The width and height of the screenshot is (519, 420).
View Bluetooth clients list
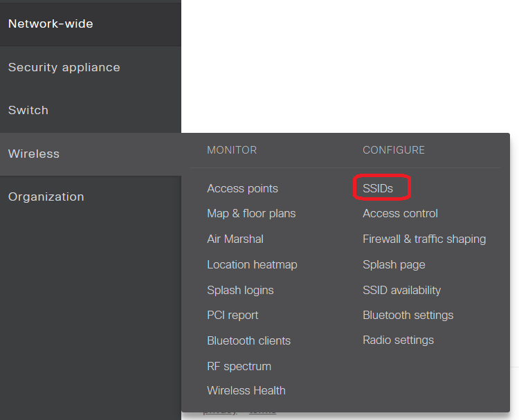[x=248, y=340]
